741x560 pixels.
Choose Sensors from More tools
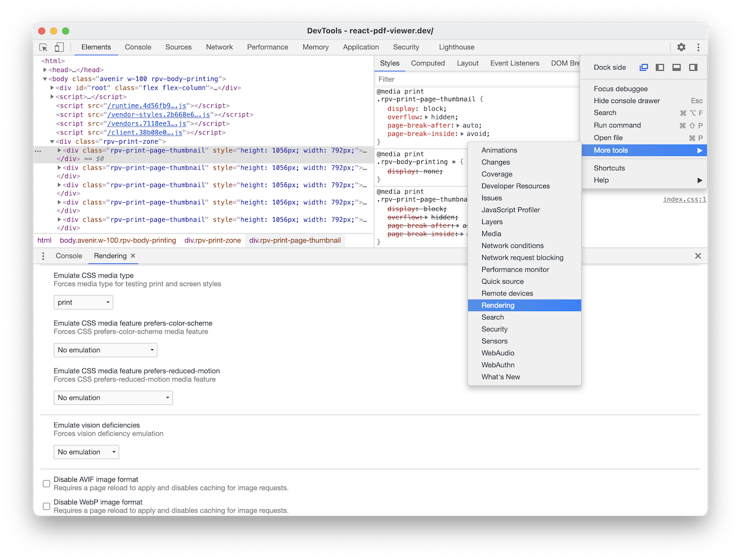click(x=524, y=341)
